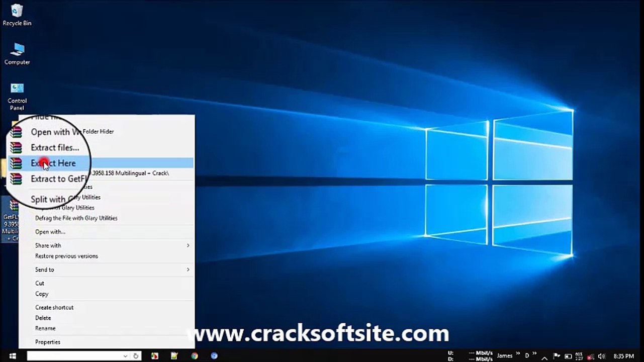644x362 pixels.
Task: Click WinRAR icon beside Extract files...
Action: point(16,148)
